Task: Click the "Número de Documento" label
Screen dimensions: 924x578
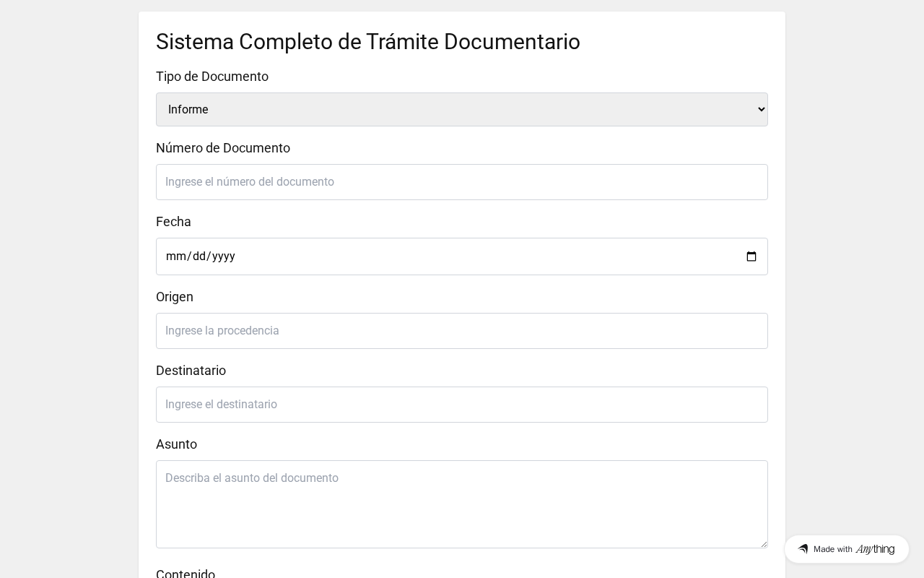Action: tap(223, 148)
